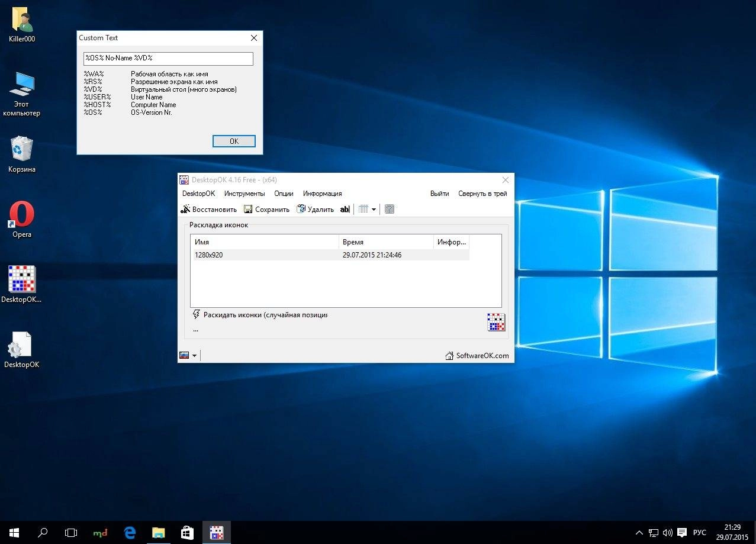Image resolution: width=756 pixels, height=544 pixels.
Task: Click Раскидать иконки random position option
Action: (x=265, y=315)
